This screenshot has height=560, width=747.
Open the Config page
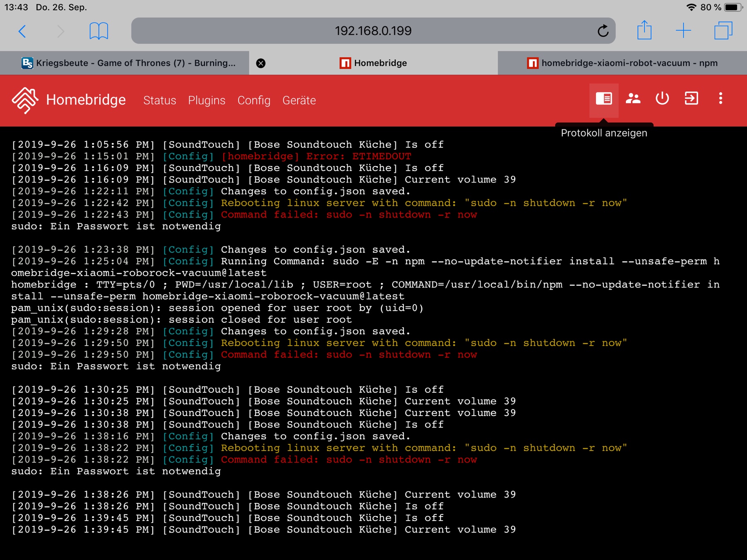pyautogui.click(x=254, y=100)
